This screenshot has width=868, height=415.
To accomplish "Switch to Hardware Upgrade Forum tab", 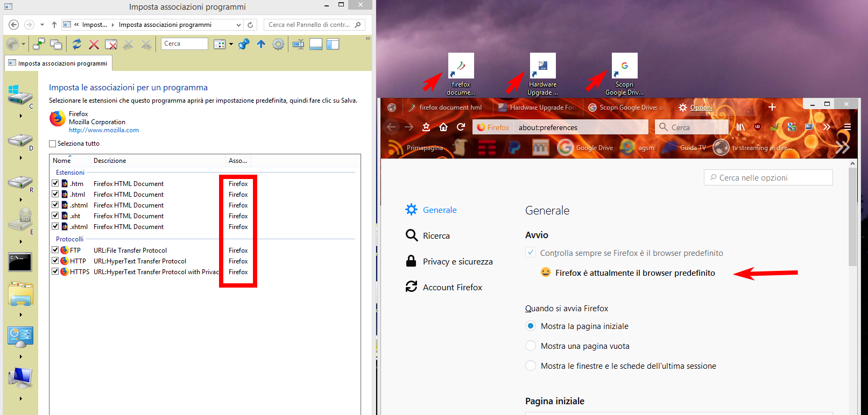I will 537,108.
